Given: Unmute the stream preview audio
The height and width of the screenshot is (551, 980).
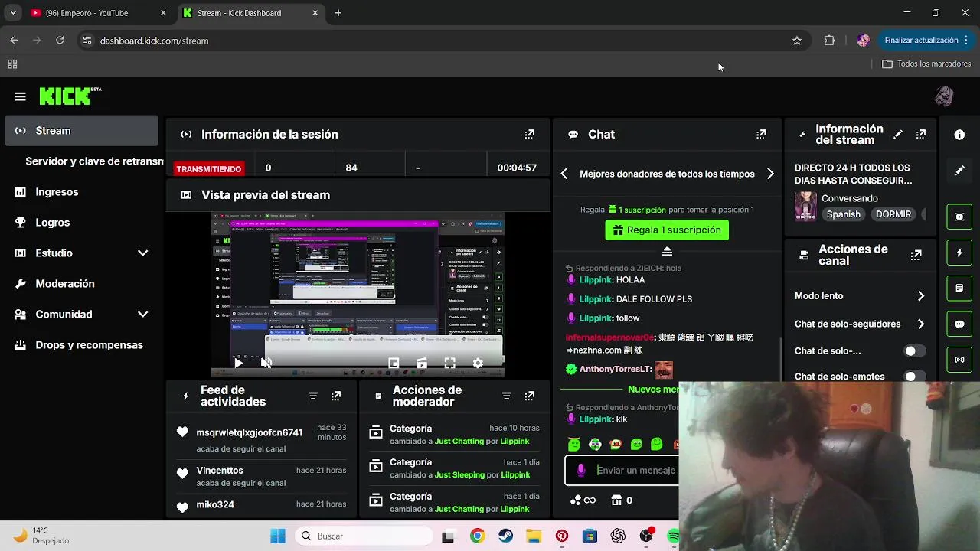Looking at the screenshot, I should tap(266, 364).
